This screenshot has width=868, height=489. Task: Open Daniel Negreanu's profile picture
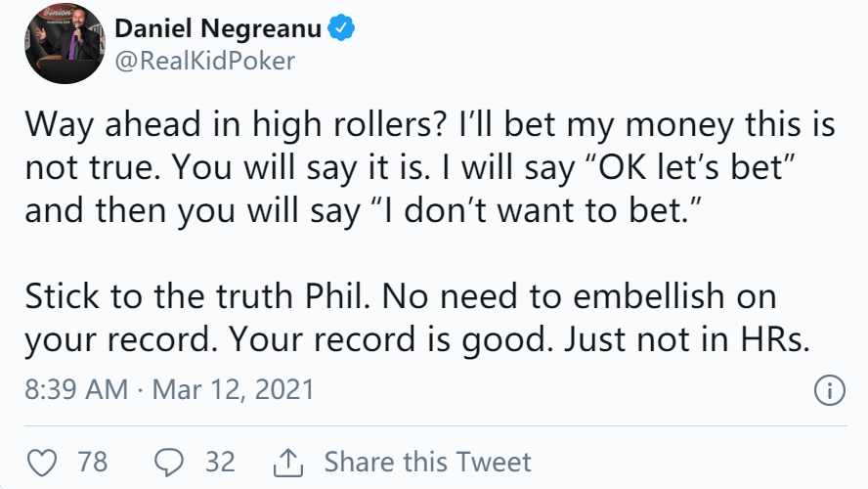coord(65,44)
